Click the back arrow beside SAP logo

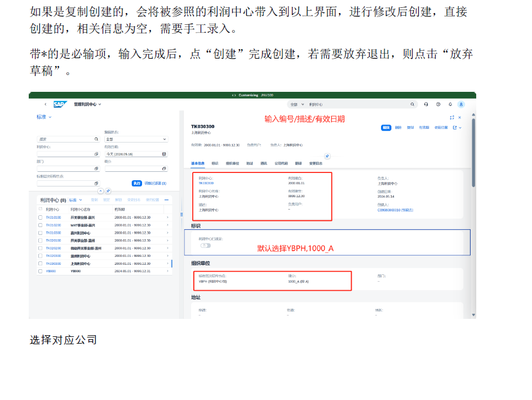click(x=46, y=104)
